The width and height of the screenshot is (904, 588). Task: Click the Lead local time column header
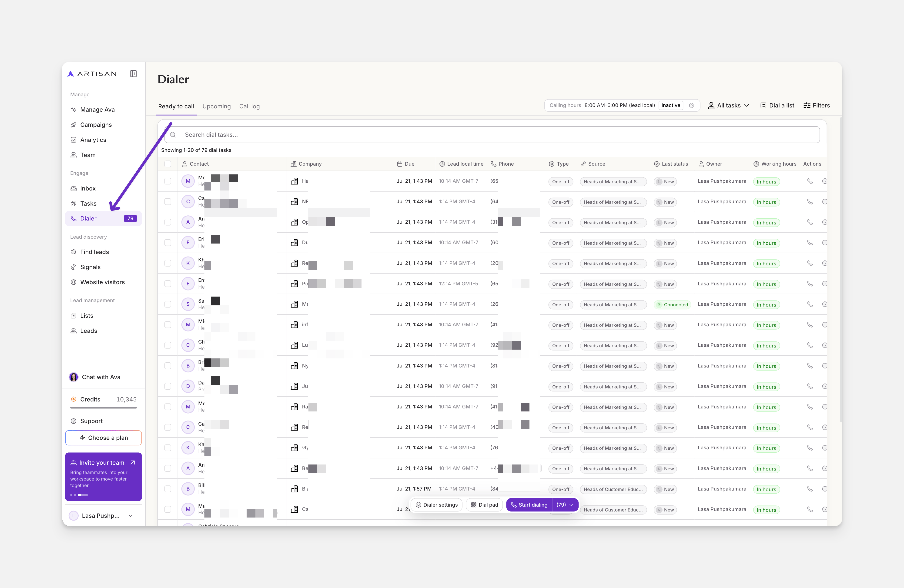[x=462, y=164]
